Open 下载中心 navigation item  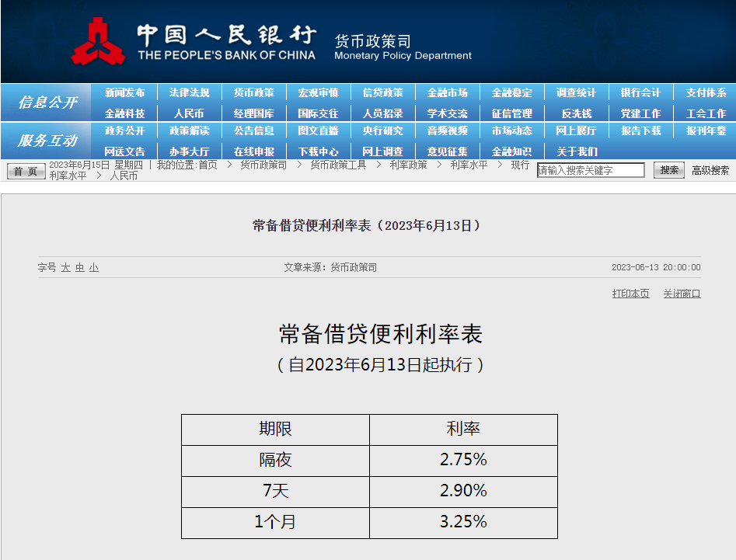pyautogui.click(x=318, y=151)
